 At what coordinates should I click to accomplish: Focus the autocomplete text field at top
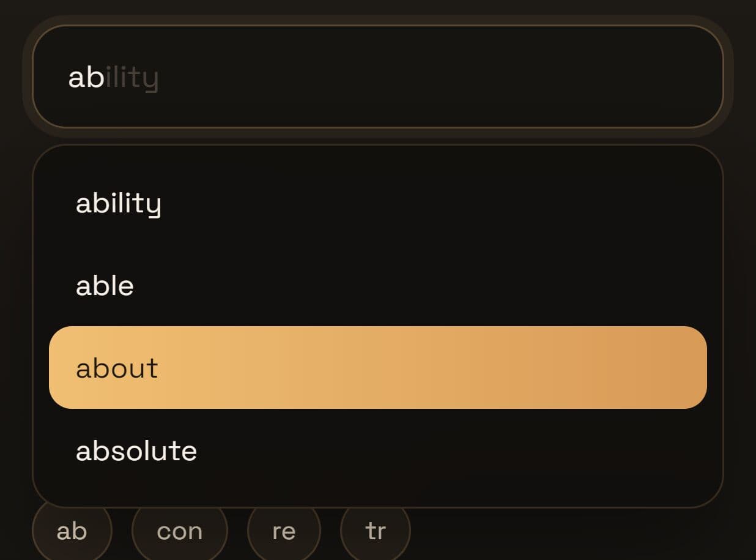pyautogui.click(x=377, y=77)
